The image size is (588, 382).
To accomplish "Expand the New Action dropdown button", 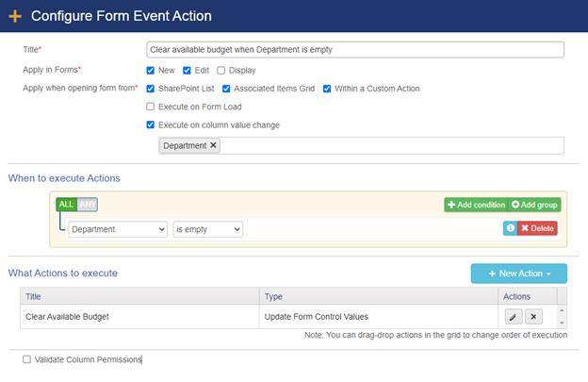I will [x=518, y=273].
